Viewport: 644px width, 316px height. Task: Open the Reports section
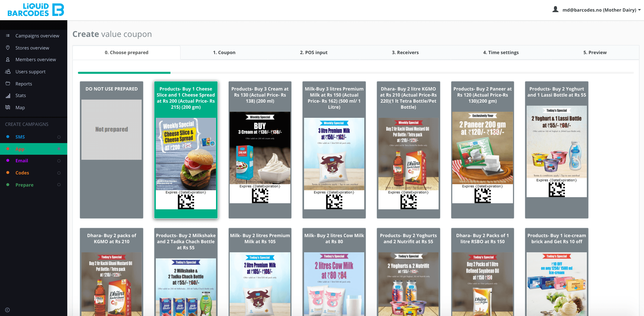[x=24, y=84]
